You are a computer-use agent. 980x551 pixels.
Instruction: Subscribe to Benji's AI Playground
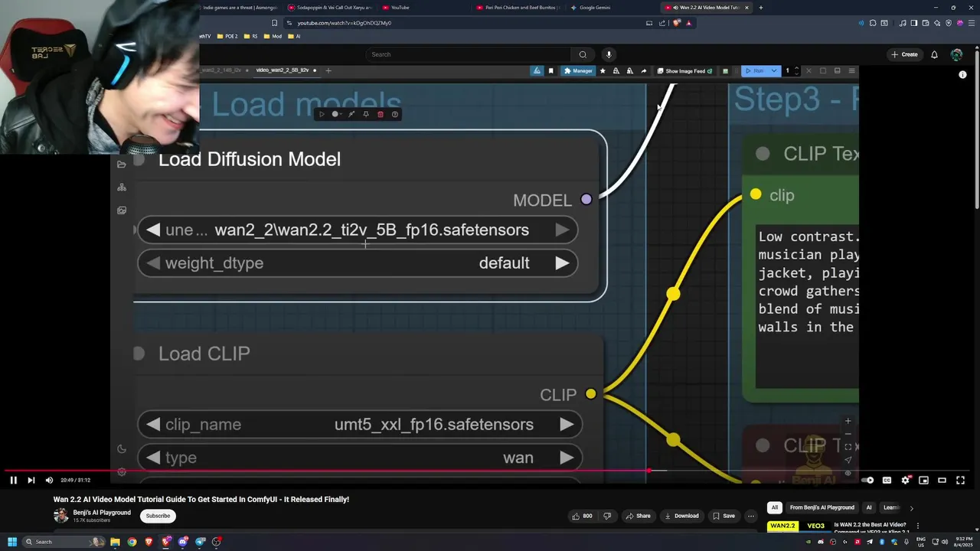[158, 516]
